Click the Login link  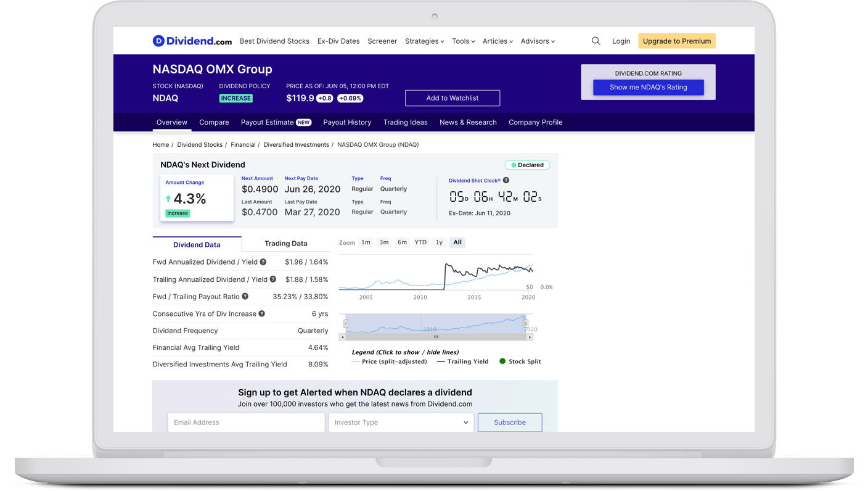click(621, 41)
